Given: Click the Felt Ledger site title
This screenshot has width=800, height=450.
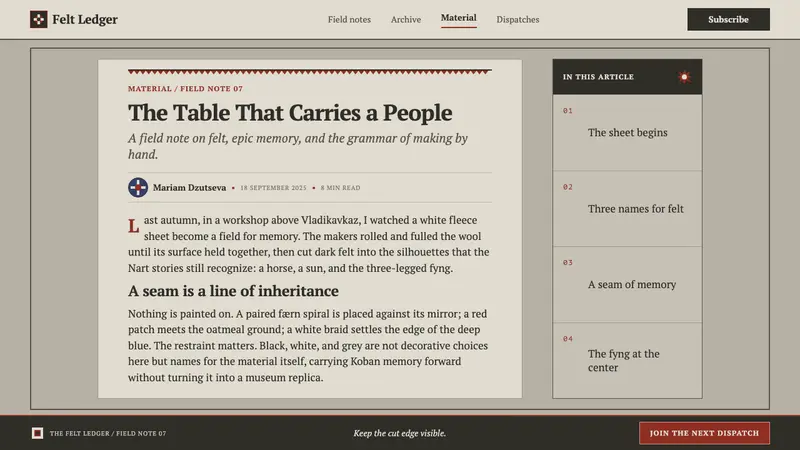Looking at the screenshot, I should point(85,19).
